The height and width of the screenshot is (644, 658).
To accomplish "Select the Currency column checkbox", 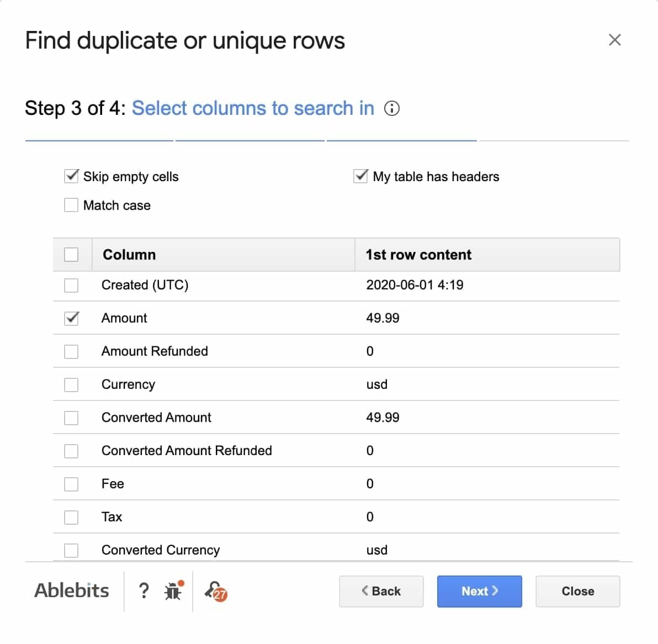I will pos(71,384).
